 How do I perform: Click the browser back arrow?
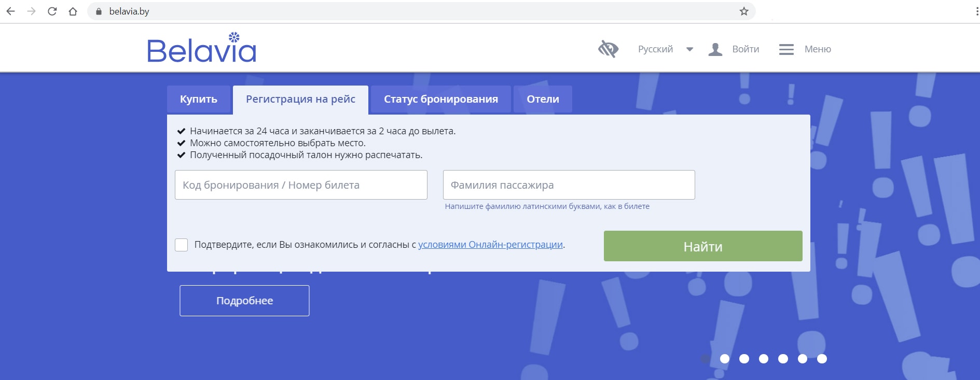click(x=10, y=11)
